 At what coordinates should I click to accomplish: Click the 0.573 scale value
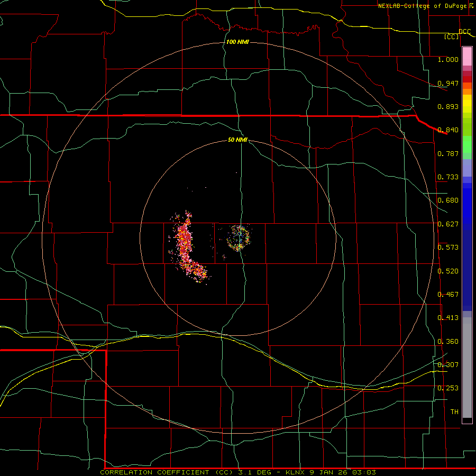pos(448,248)
